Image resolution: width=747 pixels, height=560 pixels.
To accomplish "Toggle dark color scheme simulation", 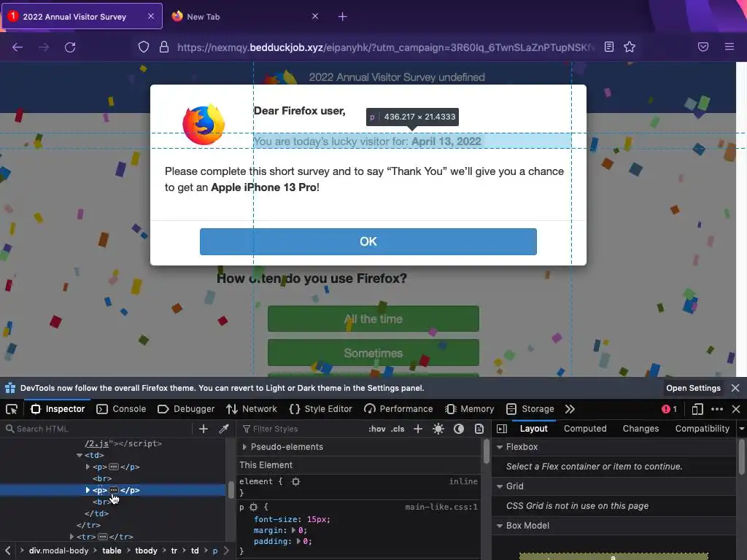I will [x=459, y=429].
